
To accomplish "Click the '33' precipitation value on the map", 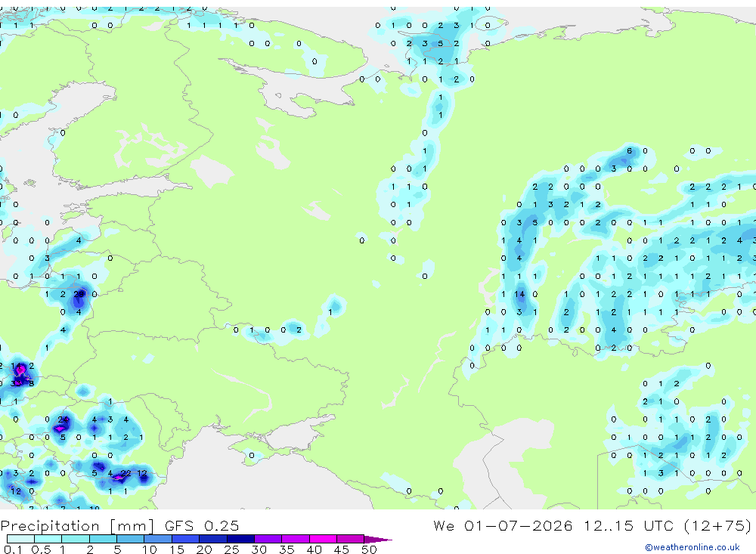I will coord(16,383).
